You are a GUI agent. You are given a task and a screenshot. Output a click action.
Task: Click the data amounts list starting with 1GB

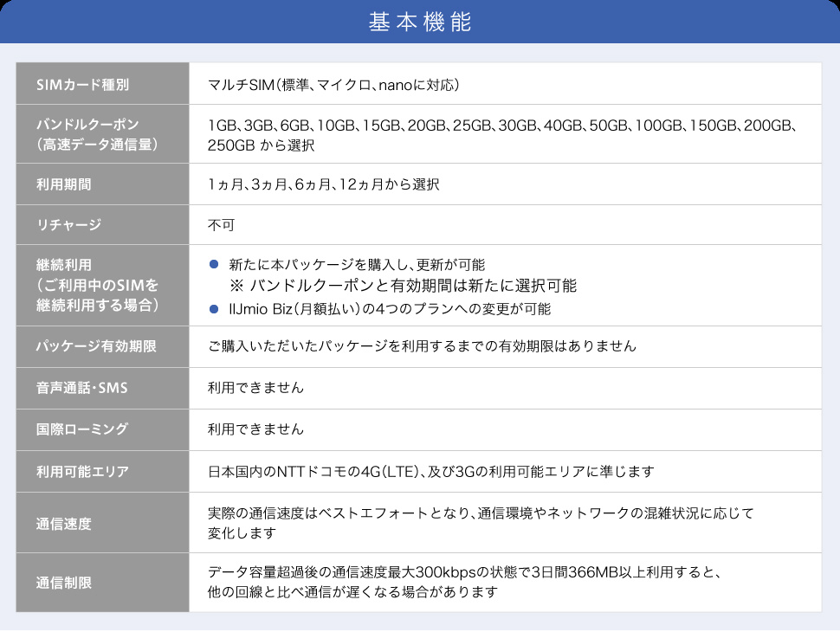click(502, 126)
